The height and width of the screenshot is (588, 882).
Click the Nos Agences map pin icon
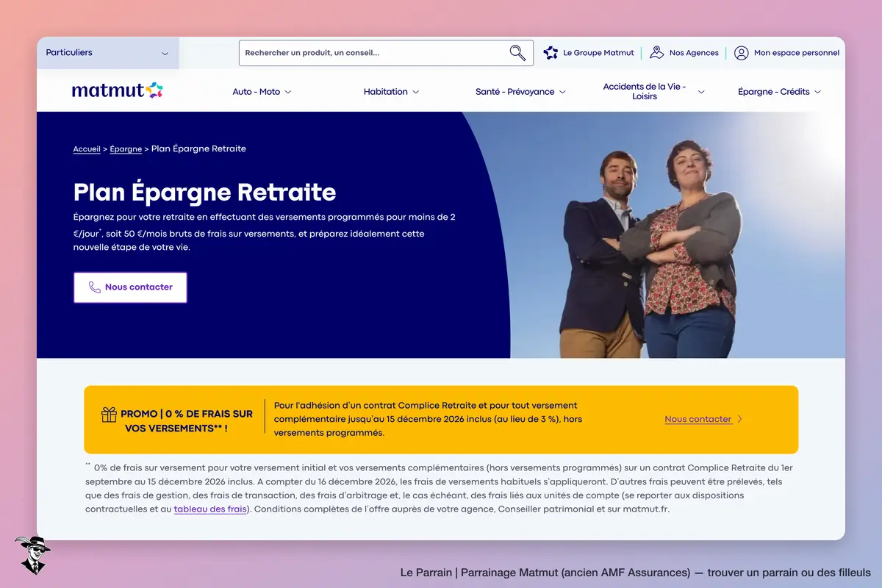657,53
